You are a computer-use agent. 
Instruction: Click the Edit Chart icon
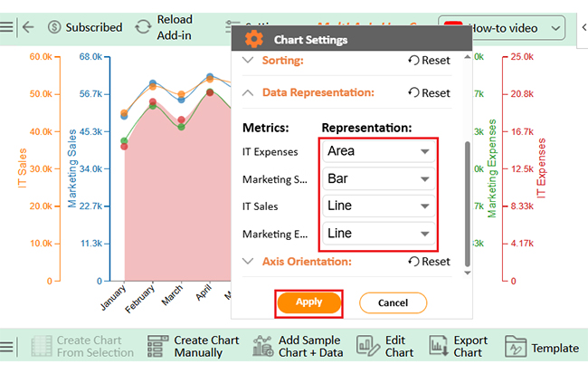pos(367,347)
